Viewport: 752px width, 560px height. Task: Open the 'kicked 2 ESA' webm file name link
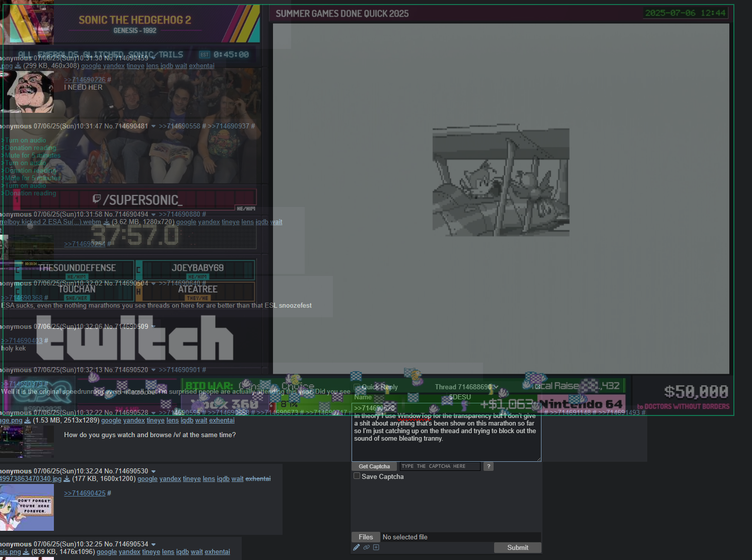50,222
